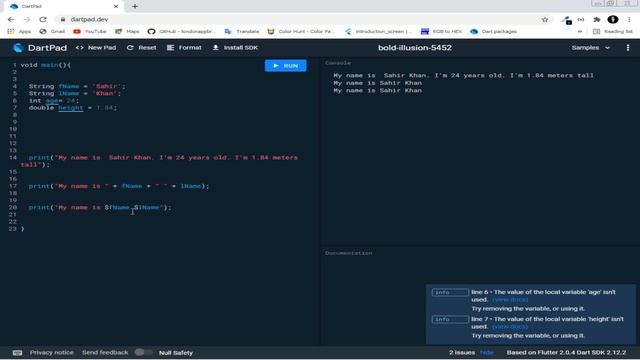Image resolution: width=640 pixels, height=360 pixels.
Task: Open the Dart packages bookmark
Action: 493,31
